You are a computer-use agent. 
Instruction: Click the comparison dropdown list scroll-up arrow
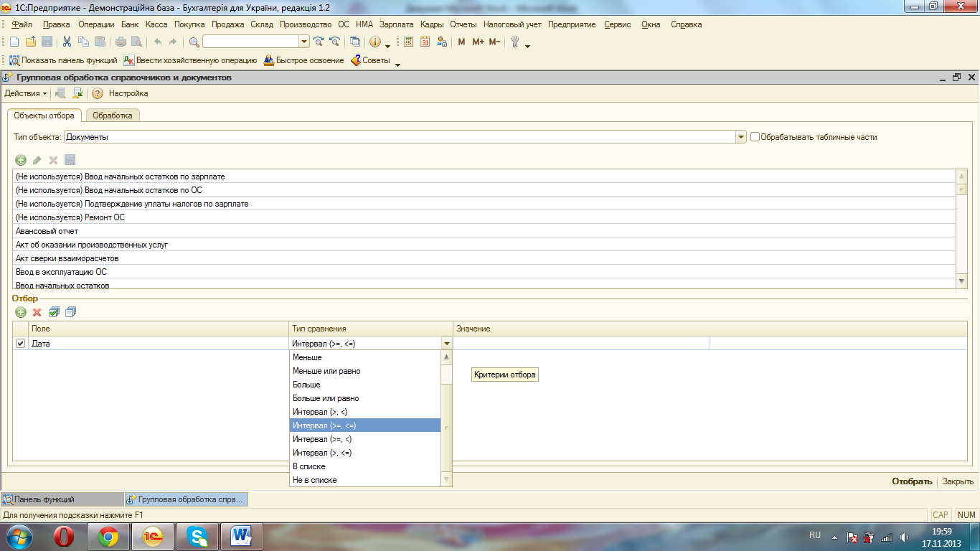click(x=446, y=357)
